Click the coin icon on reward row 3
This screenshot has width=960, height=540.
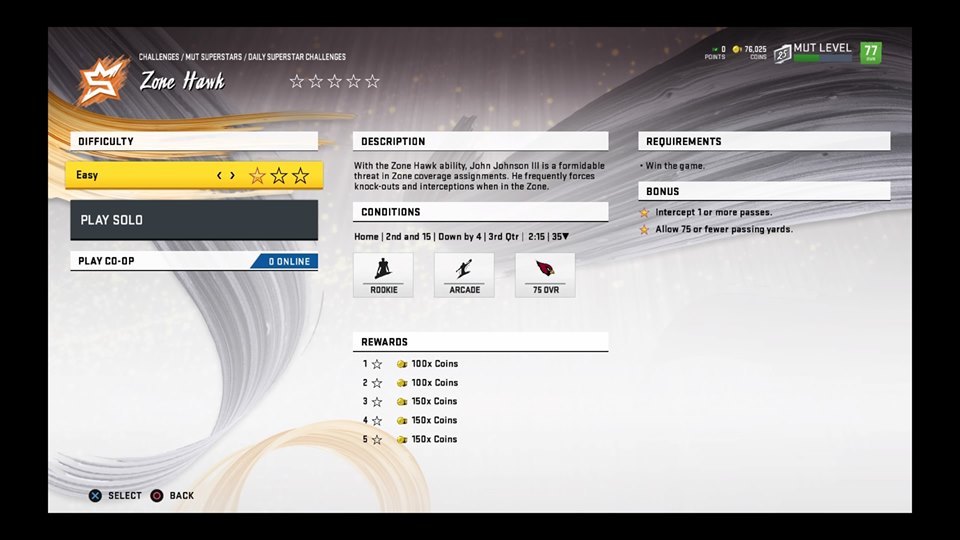[402, 402]
